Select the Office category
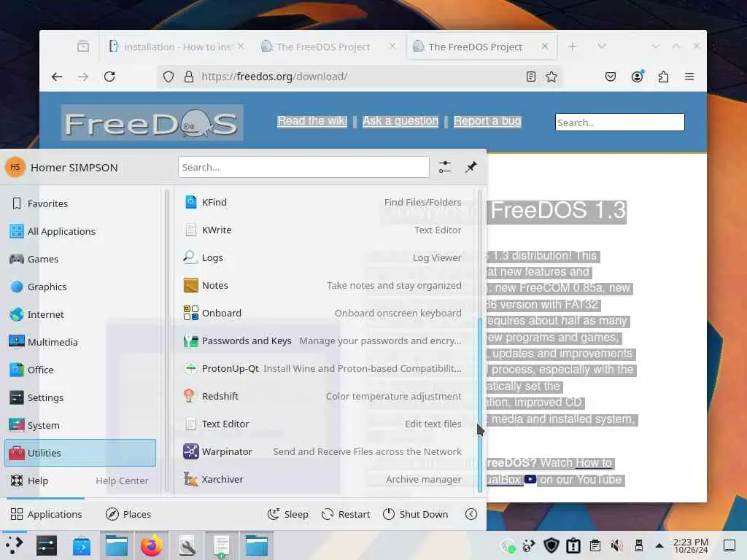Image resolution: width=747 pixels, height=560 pixels. [80, 370]
